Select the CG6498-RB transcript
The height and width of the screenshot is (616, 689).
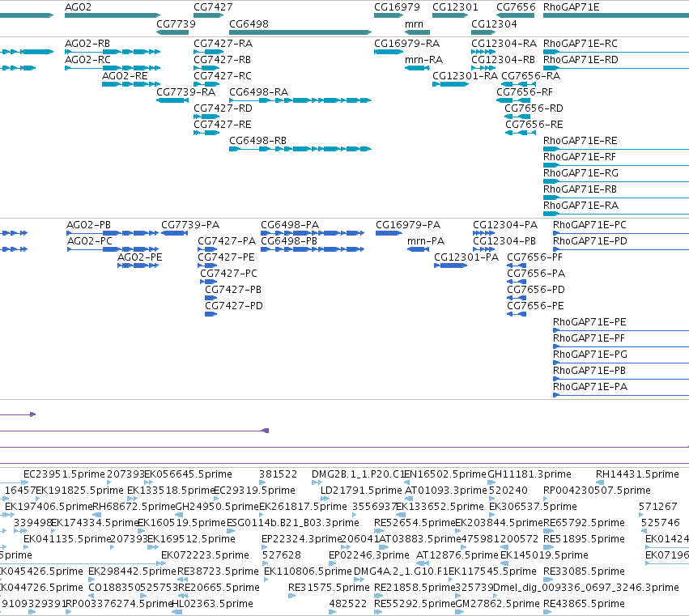[300, 149]
